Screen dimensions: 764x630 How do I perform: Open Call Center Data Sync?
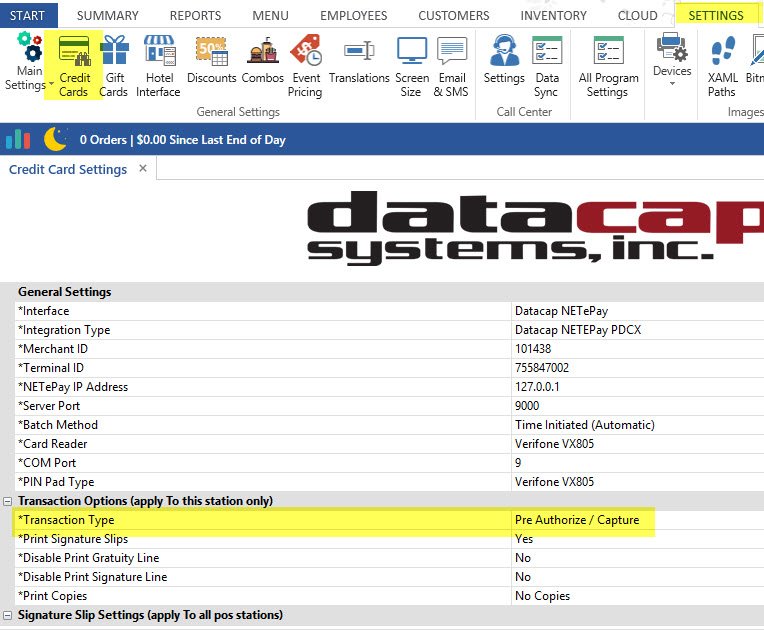[x=546, y=65]
